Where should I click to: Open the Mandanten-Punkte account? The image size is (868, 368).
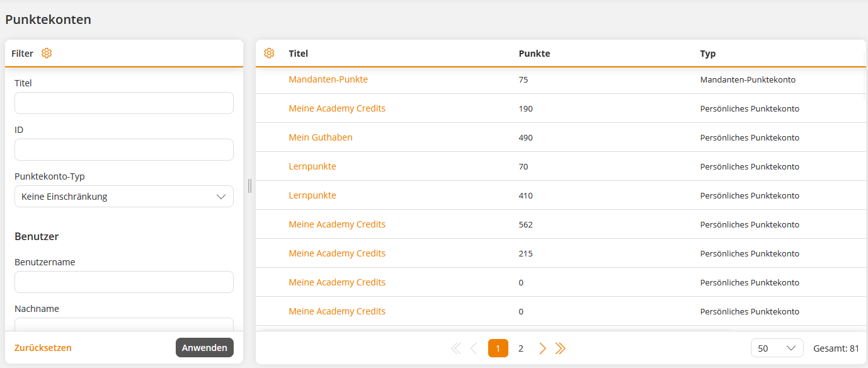pos(328,79)
